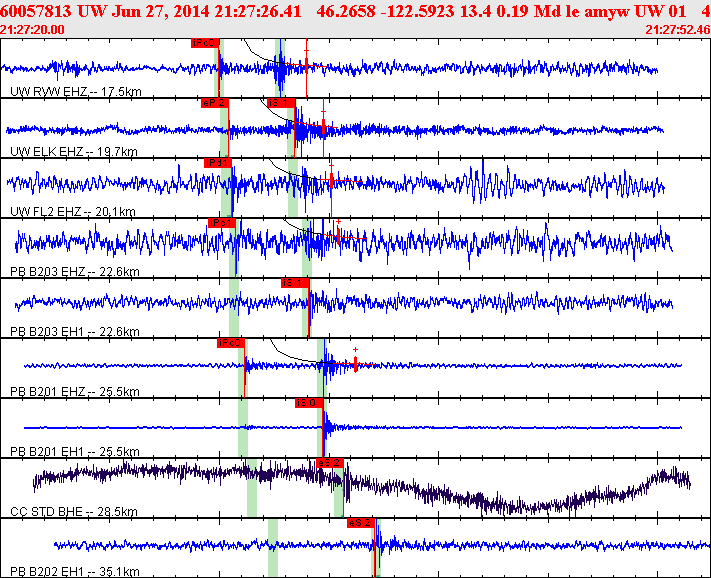The image size is (711, 578).
Task: Click the coda duration marker on FL2 EHZ
Action: tap(331, 181)
